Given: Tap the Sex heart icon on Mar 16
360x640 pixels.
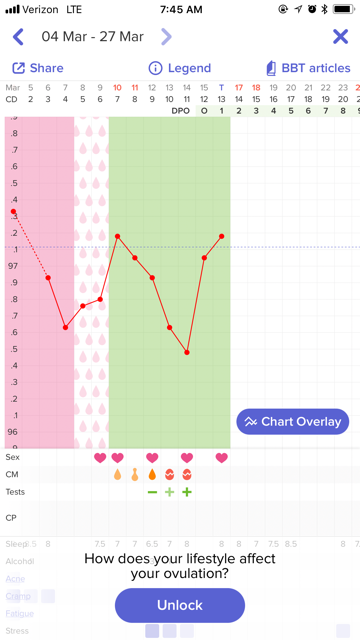Looking at the screenshot, I should 222,458.
